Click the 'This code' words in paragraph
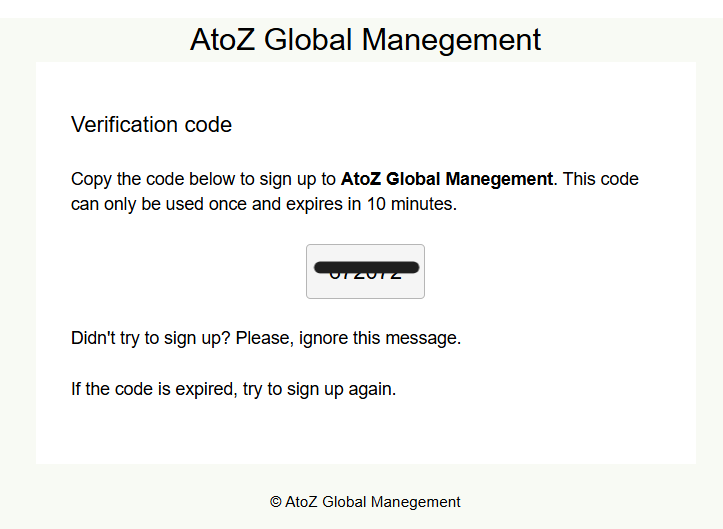 600,179
